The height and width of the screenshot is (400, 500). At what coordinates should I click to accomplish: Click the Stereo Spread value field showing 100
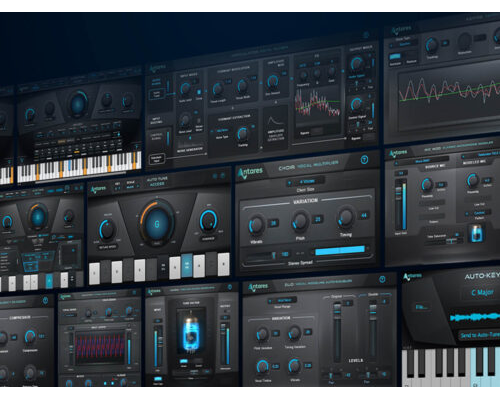(x=285, y=254)
